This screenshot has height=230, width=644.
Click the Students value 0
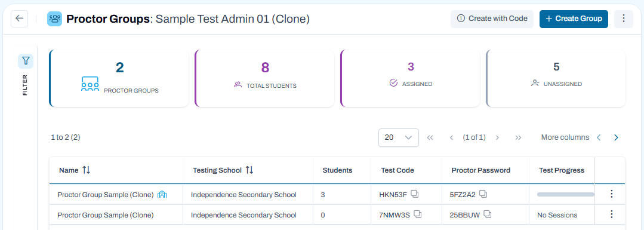323,215
